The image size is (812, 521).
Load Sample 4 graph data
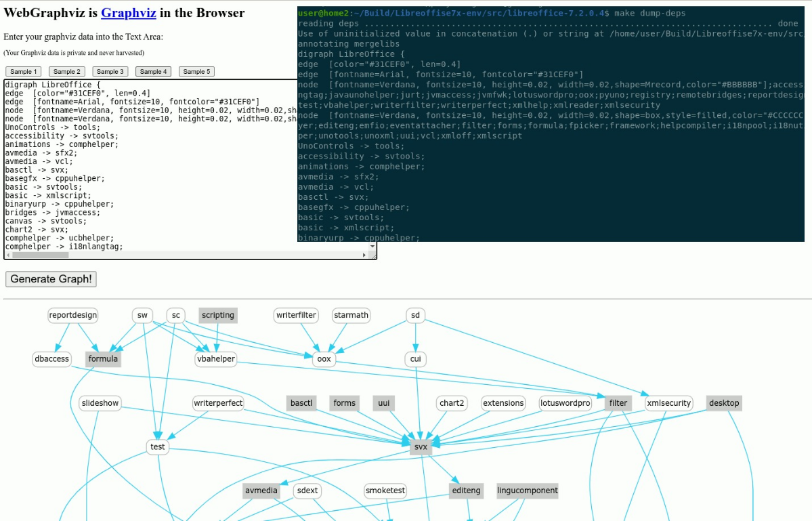point(153,71)
